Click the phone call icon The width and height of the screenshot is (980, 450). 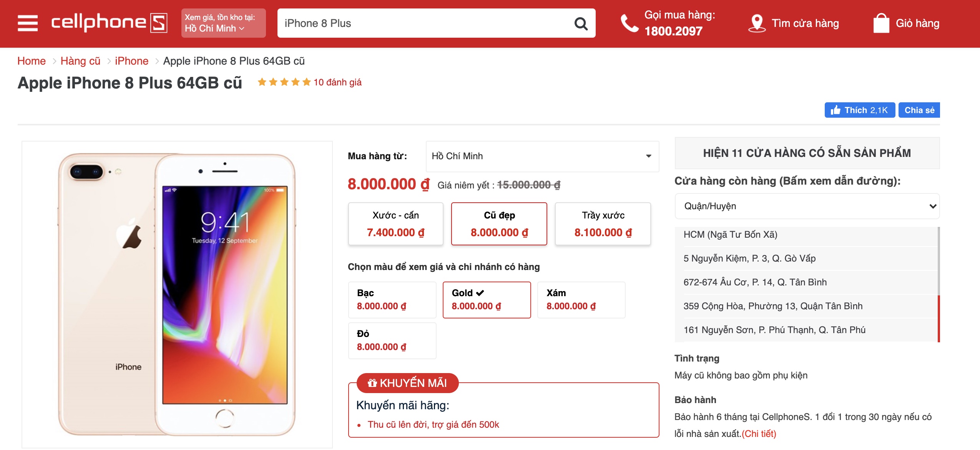(629, 23)
